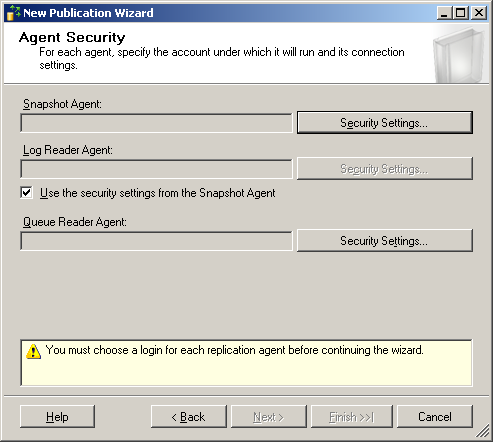Open Queue Reader Agent Security Settings
This screenshot has height=442, width=493.
coord(385,240)
